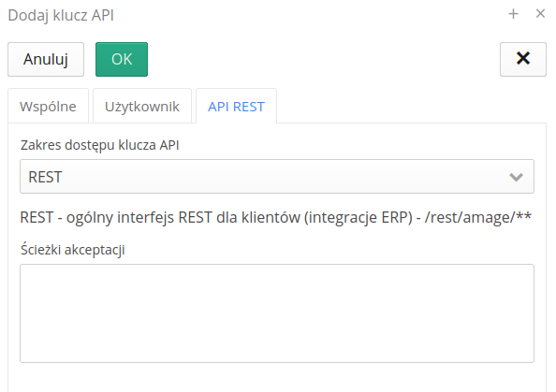Image resolution: width=556 pixels, height=392 pixels.
Task: Confirm with the green OK button
Action: (x=122, y=59)
